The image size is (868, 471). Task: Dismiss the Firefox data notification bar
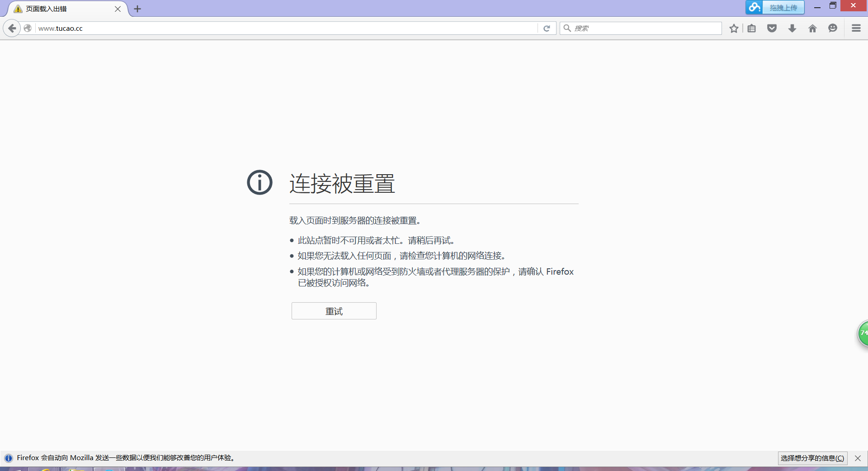858,458
